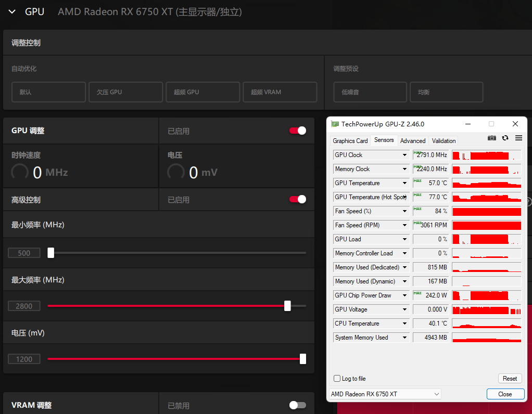
Task: Open the System Memory Used dropdown
Action: (x=405, y=338)
